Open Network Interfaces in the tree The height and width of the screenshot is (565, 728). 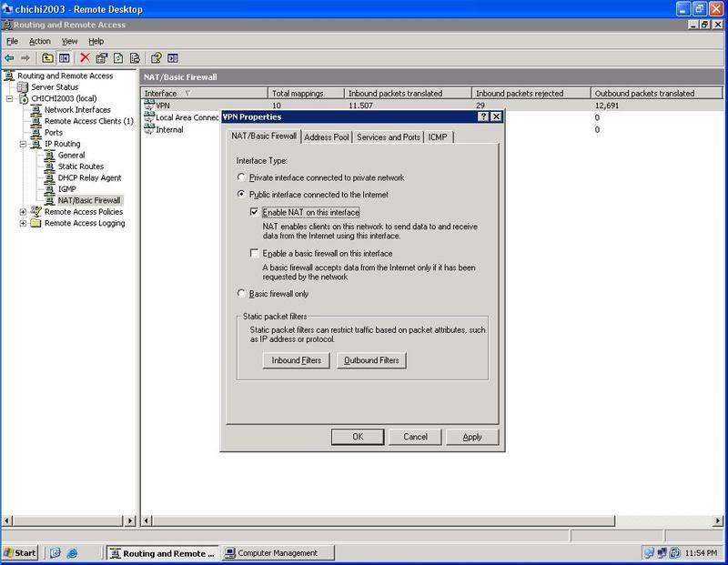pos(77,109)
